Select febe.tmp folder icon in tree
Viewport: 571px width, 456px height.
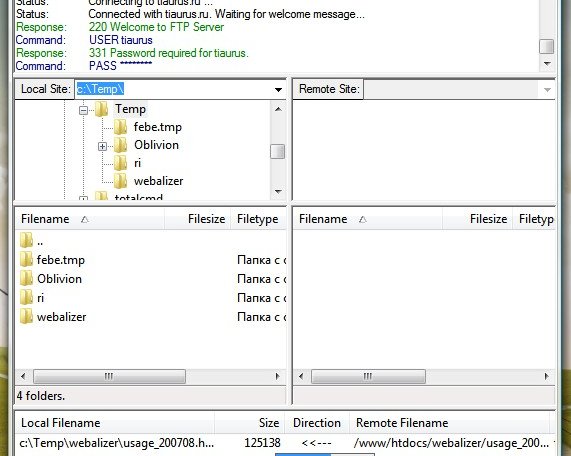[120, 127]
